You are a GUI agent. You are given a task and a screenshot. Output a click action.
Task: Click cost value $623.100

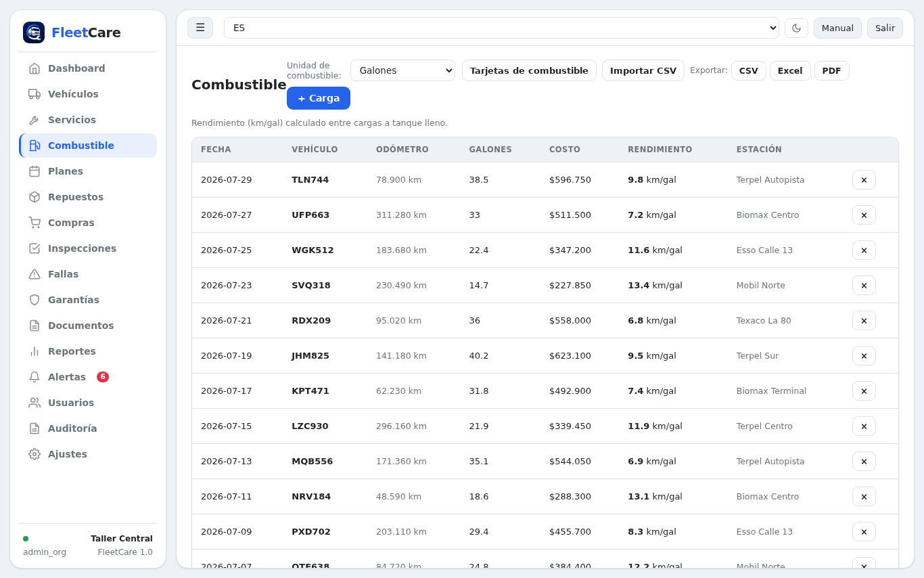point(570,356)
